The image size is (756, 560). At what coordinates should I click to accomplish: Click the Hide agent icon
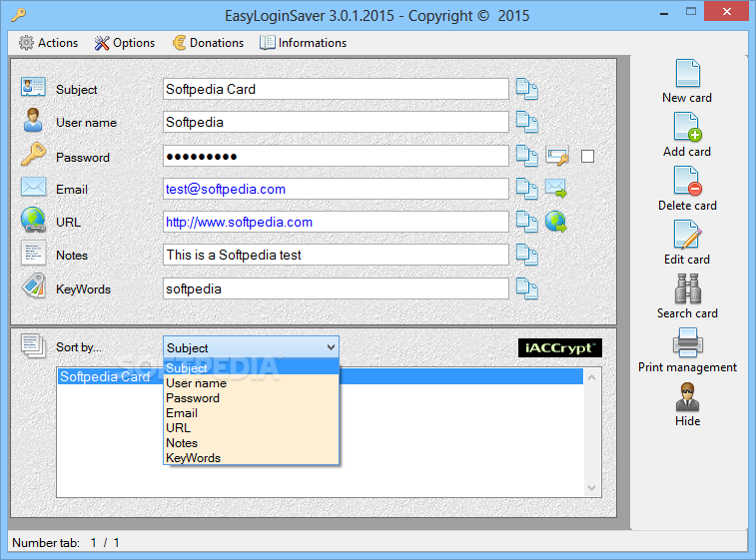(x=687, y=396)
